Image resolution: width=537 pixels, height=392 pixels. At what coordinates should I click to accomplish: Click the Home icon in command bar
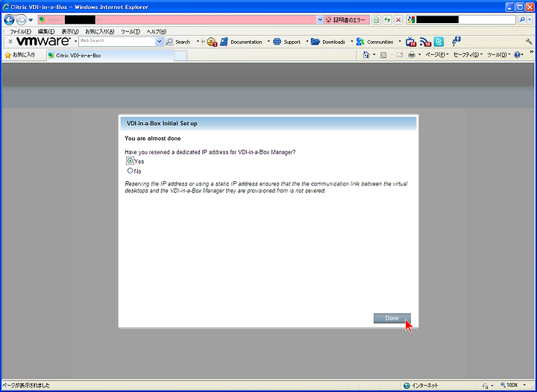point(366,54)
